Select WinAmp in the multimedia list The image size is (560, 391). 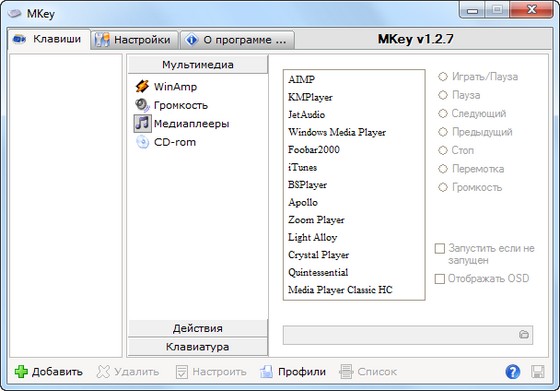pyautogui.click(x=175, y=86)
